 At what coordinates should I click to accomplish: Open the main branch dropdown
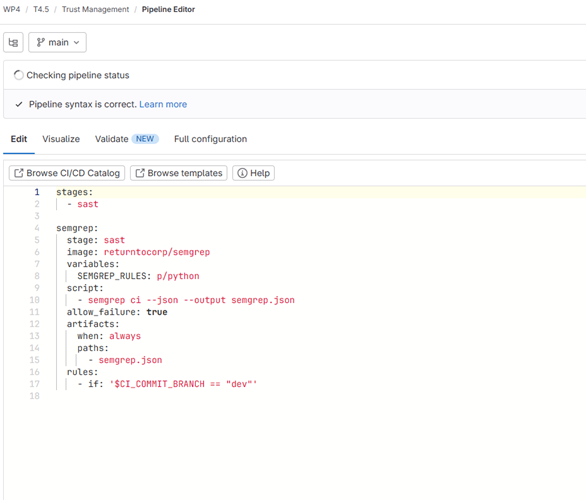(x=58, y=42)
